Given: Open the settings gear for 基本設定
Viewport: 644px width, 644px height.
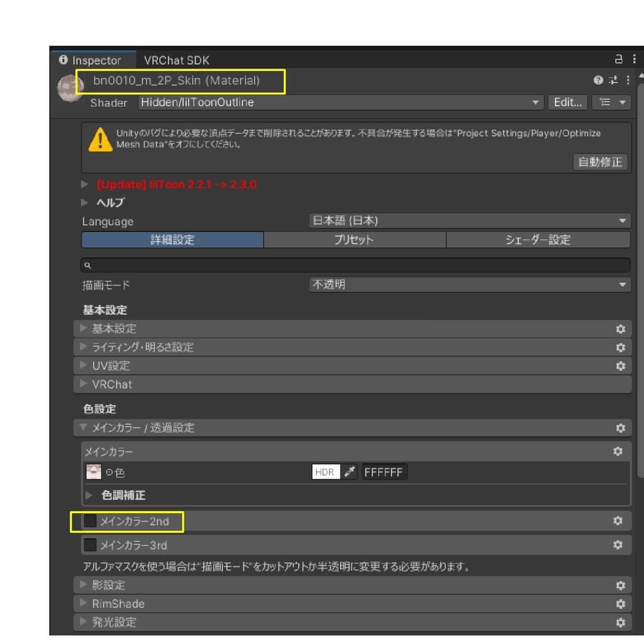Looking at the screenshot, I should tap(621, 328).
